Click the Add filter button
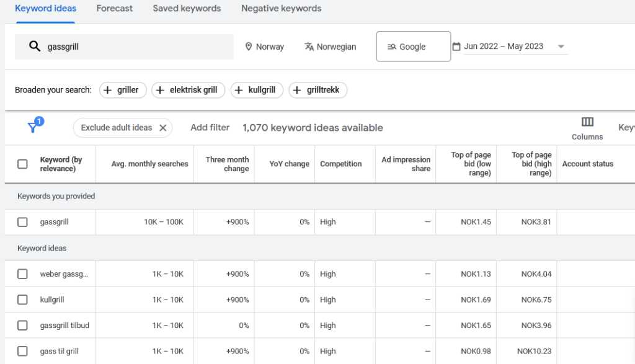 [x=210, y=128]
